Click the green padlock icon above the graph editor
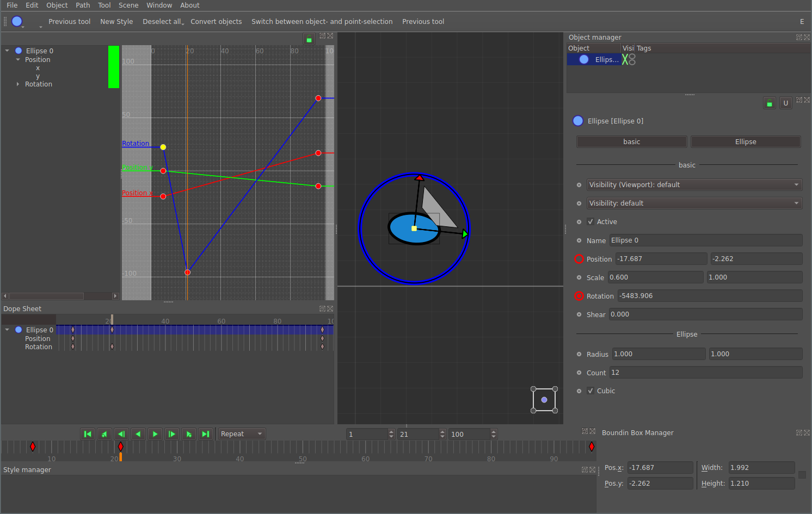812x514 pixels. pos(309,39)
